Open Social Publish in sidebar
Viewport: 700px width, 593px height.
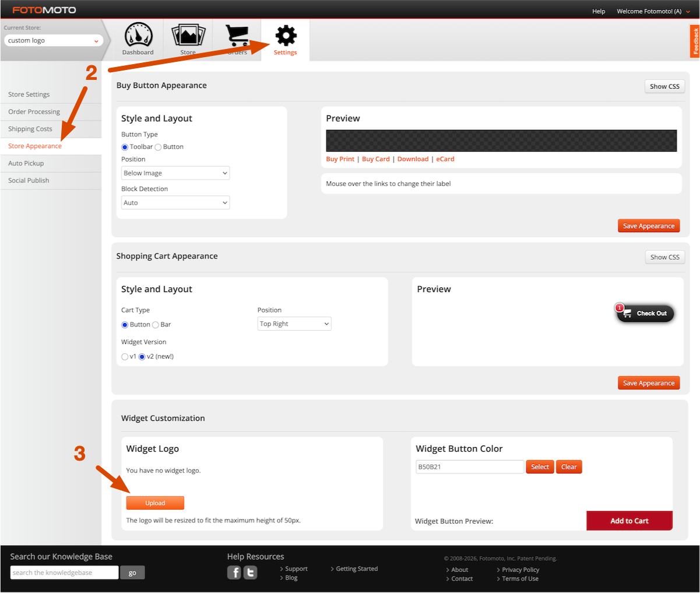[x=29, y=180]
